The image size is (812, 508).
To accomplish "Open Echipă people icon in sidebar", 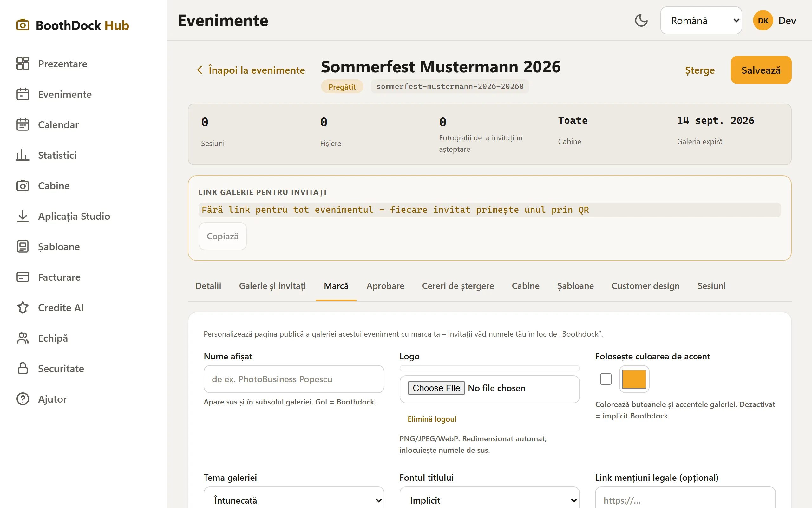I will [x=23, y=338].
